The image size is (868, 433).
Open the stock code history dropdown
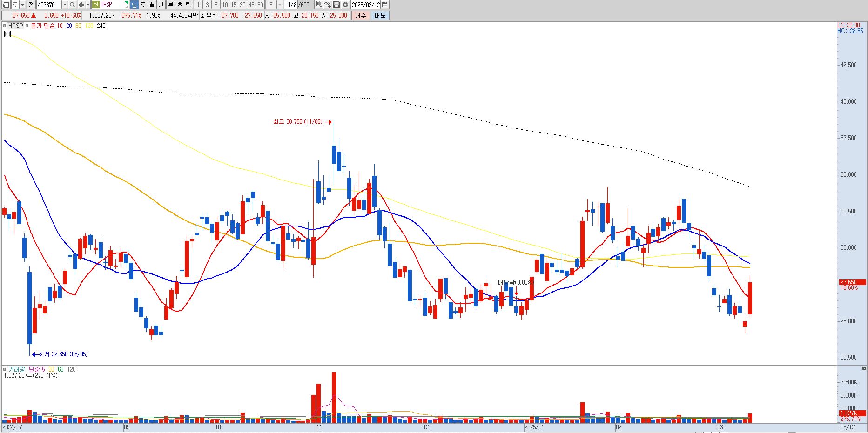coord(65,5)
